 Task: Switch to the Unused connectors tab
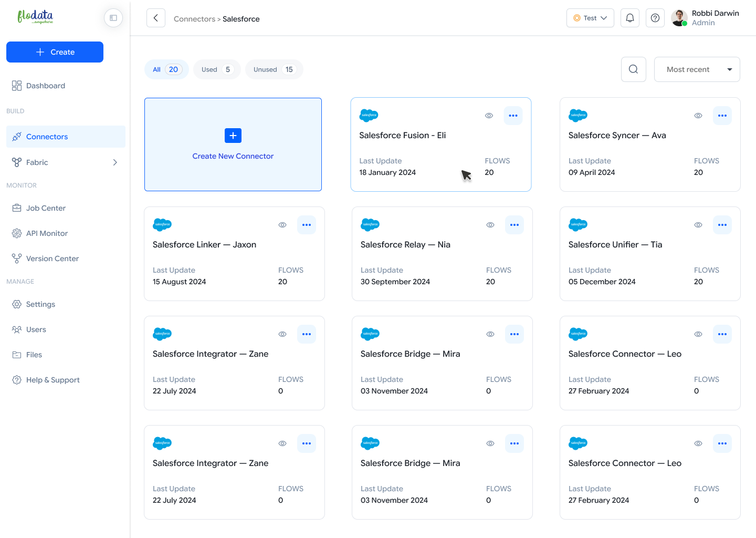coord(274,69)
